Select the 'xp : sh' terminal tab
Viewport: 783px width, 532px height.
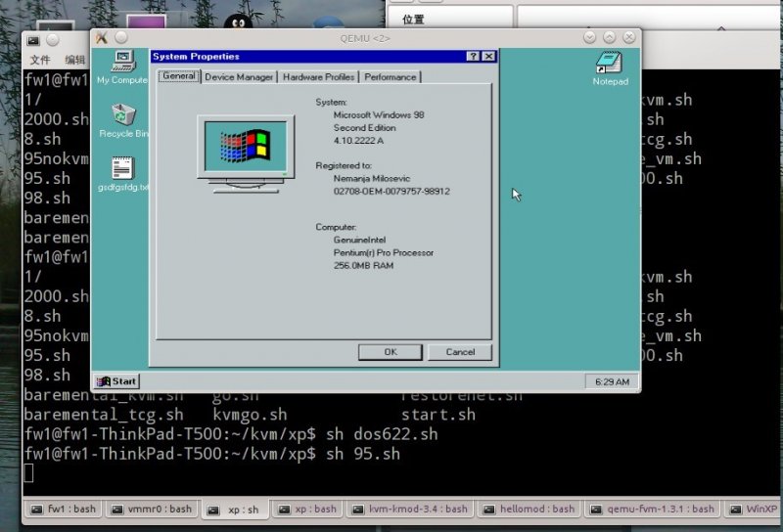click(235, 510)
